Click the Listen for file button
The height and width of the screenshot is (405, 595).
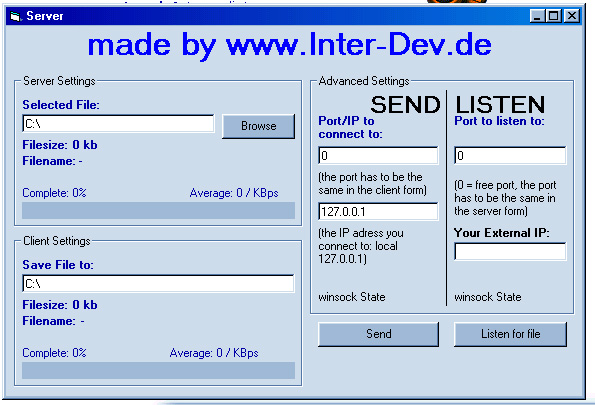[510, 334]
